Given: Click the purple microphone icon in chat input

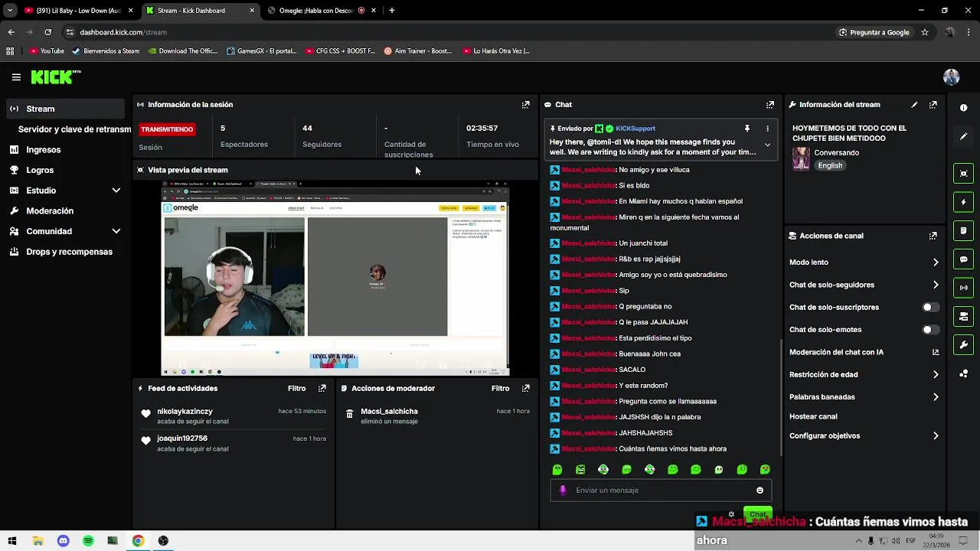Looking at the screenshot, I should click(563, 491).
